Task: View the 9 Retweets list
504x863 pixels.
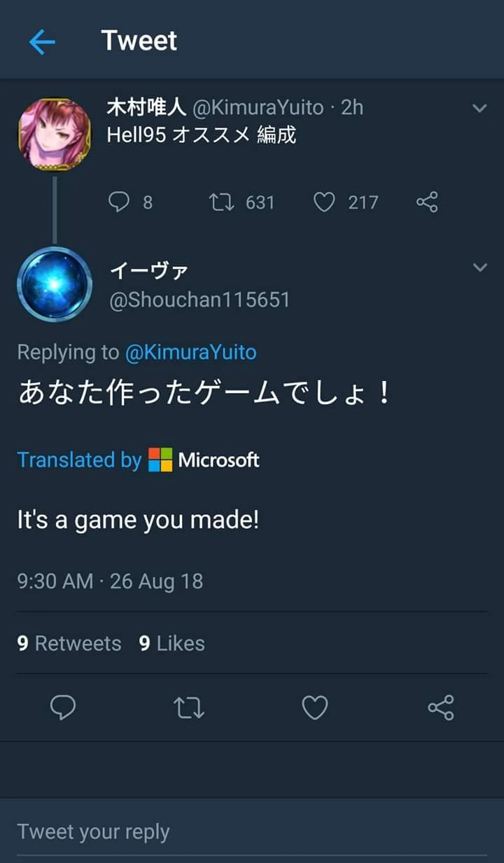Action: point(69,643)
